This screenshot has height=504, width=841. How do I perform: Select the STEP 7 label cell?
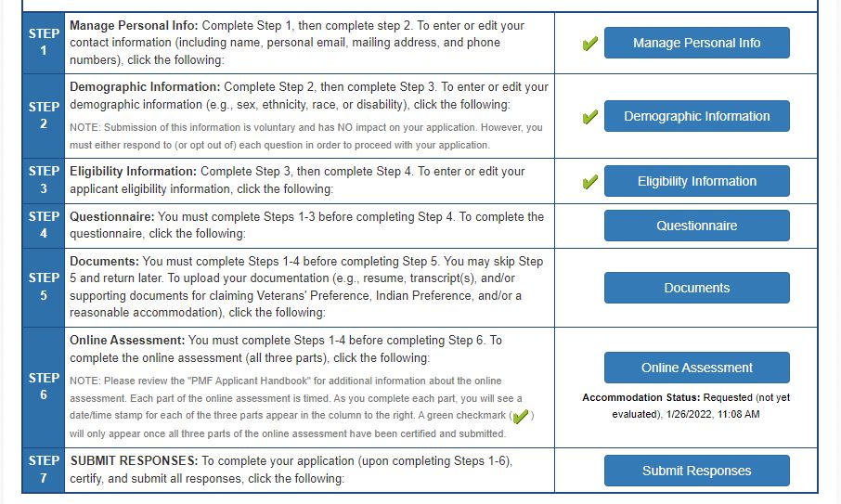tap(44, 470)
